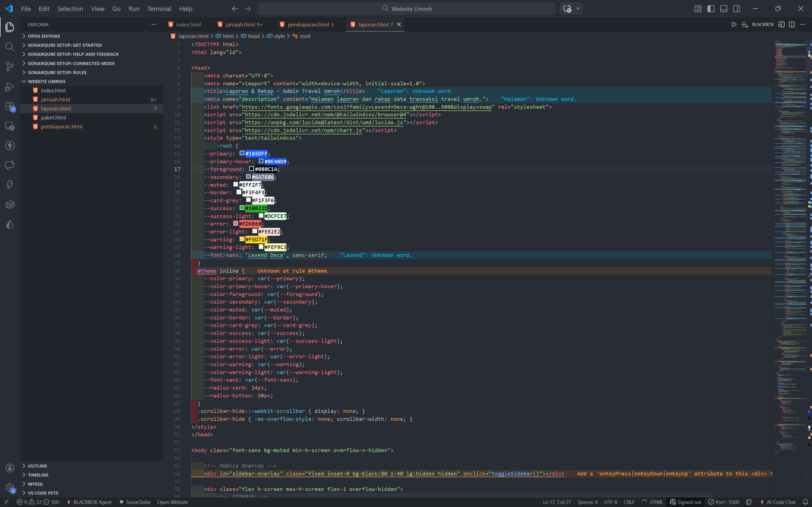Image resolution: width=812 pixels, height=507 pixels.
Task: Switch to the pembayaran.html tab
Action: coord(308,25)
